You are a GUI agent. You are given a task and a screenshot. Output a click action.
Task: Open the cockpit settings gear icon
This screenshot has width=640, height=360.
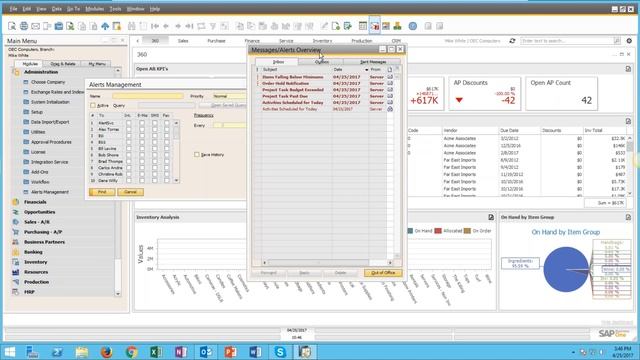tap(629, 41)
